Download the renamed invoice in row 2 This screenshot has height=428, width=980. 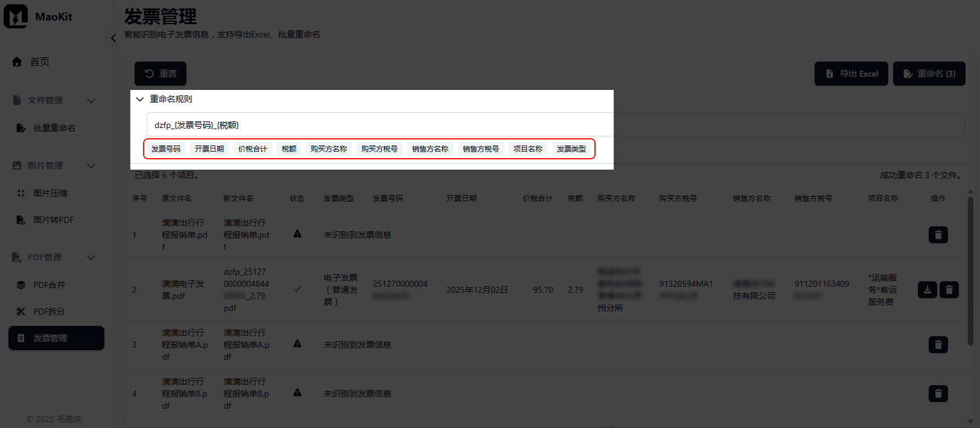pos(927,290)
